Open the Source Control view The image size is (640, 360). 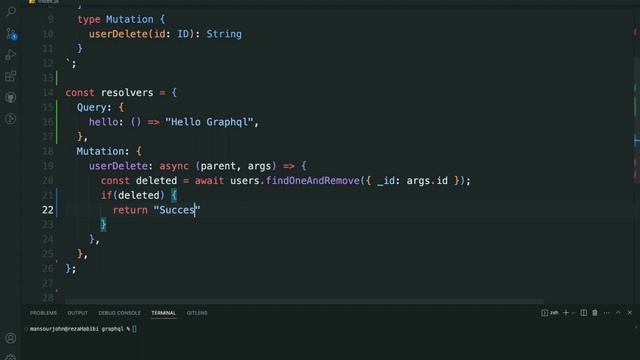point(11,33)
